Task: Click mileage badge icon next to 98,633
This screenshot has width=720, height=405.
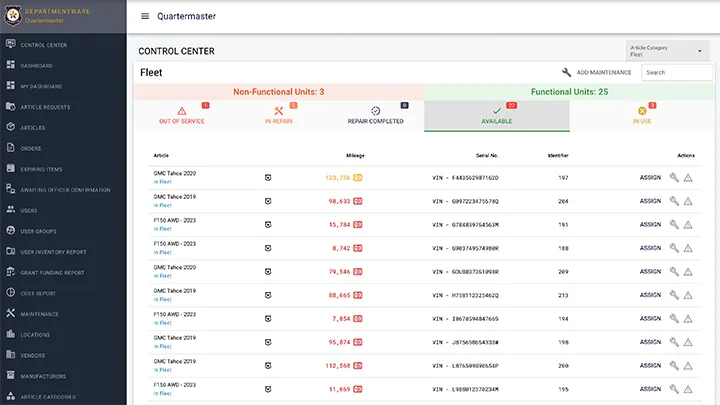Action: tap(357, 201)
